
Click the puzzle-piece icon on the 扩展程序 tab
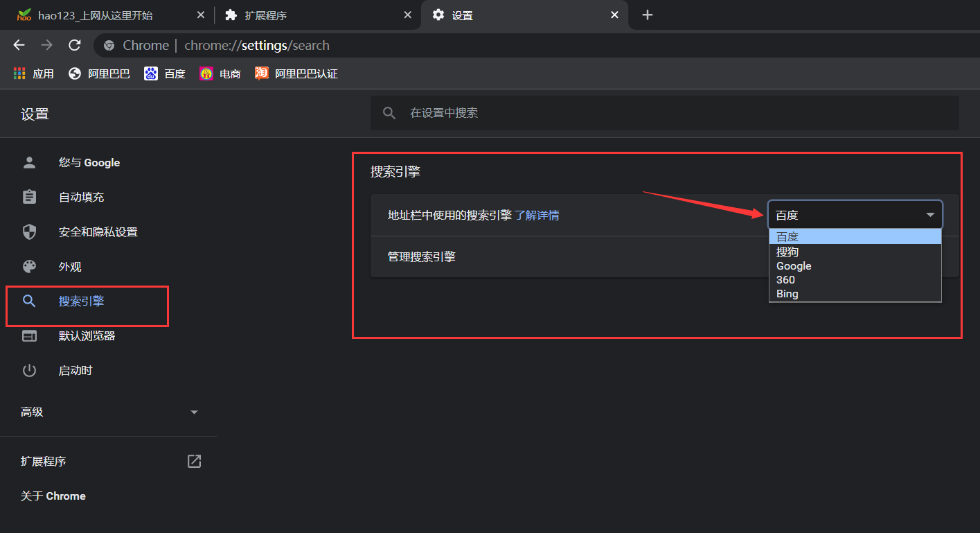click(x=231, y=15)
